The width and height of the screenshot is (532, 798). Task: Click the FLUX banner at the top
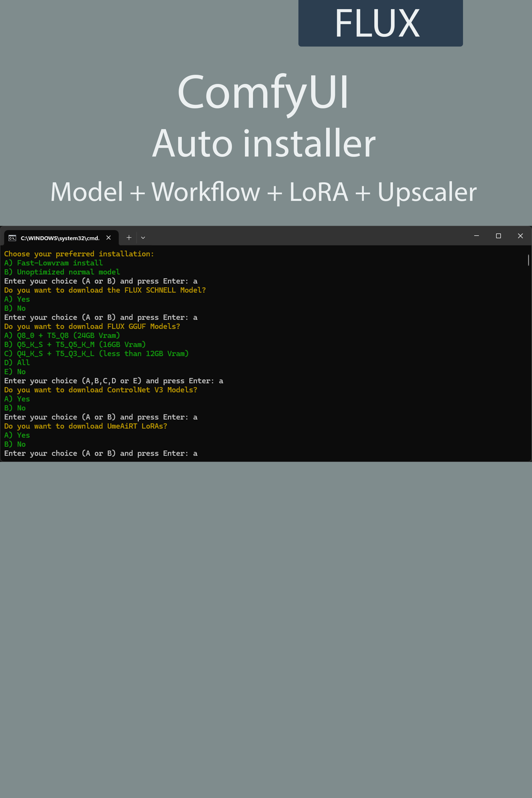coord(380,23)
